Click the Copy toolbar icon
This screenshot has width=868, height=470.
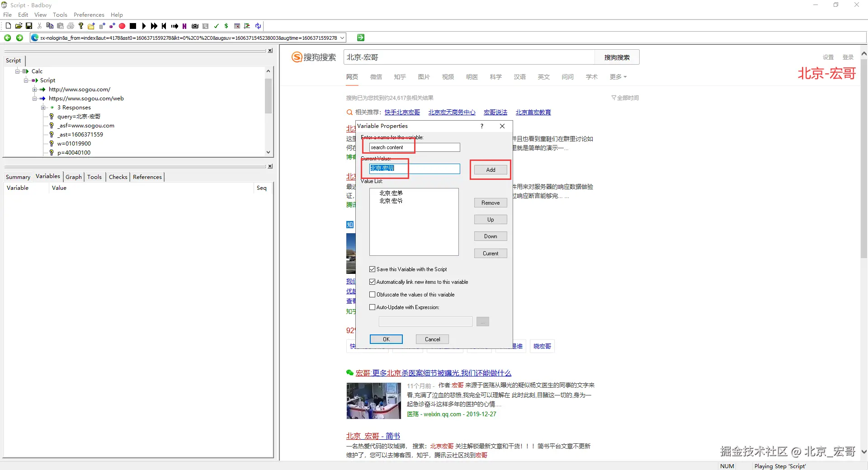pos(50,26)
